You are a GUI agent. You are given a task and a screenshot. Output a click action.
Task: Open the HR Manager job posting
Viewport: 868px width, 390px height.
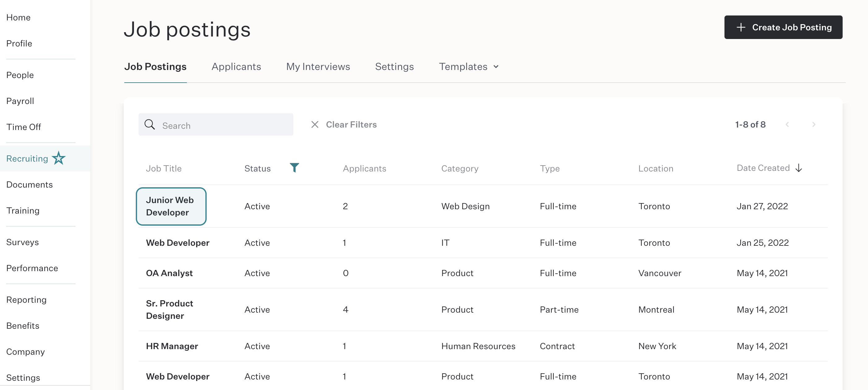click(172, 346)
